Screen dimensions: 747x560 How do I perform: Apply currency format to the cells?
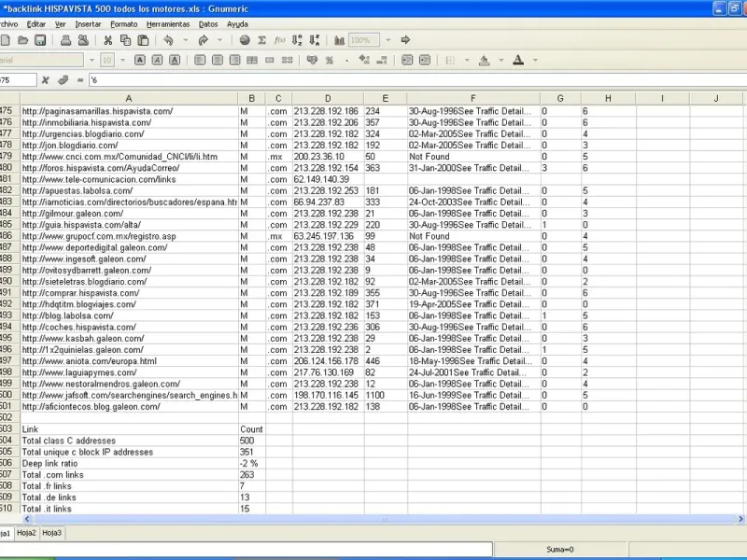312,60
